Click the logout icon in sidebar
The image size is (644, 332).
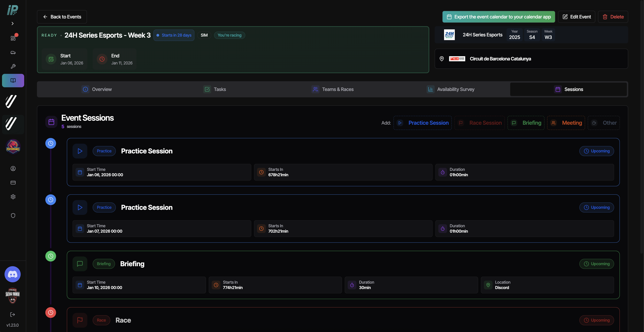click(12, 315)
